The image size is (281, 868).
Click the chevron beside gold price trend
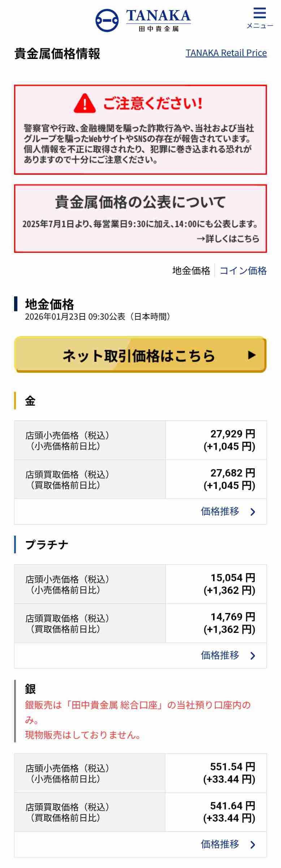(x=253, y=512)
